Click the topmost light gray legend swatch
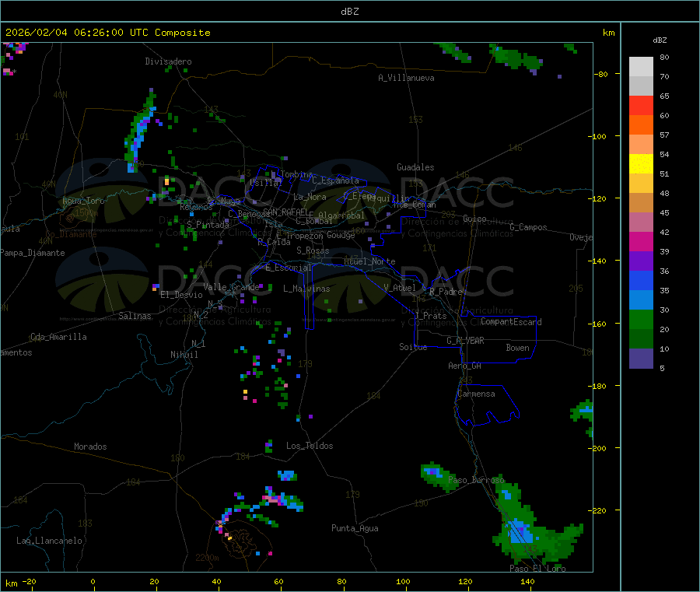 [x=641, y=67]
